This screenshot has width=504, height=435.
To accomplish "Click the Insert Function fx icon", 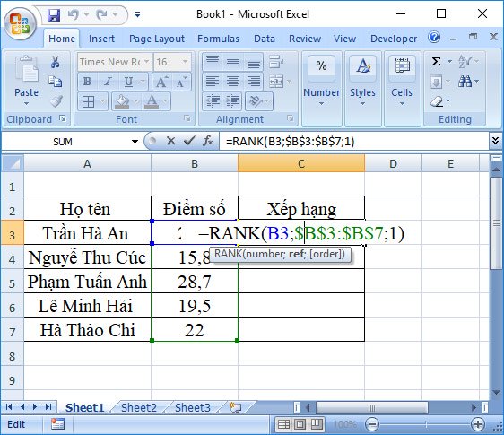I will coord(208,141).
